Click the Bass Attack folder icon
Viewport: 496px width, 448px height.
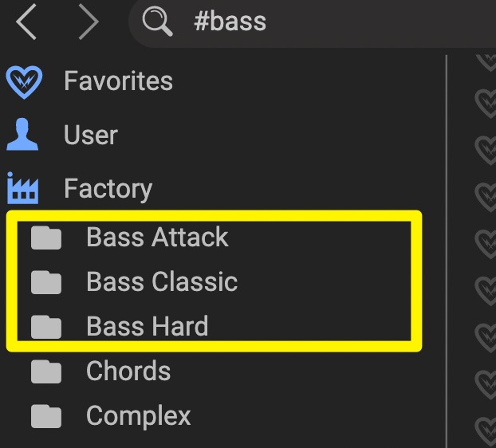(47, 238)
